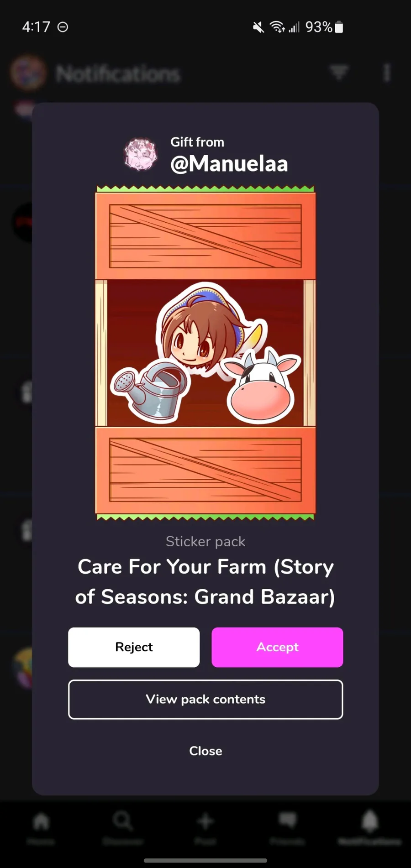The image size is (411, 868).
Task: Close the gift dialog
Action: (205, 751)
